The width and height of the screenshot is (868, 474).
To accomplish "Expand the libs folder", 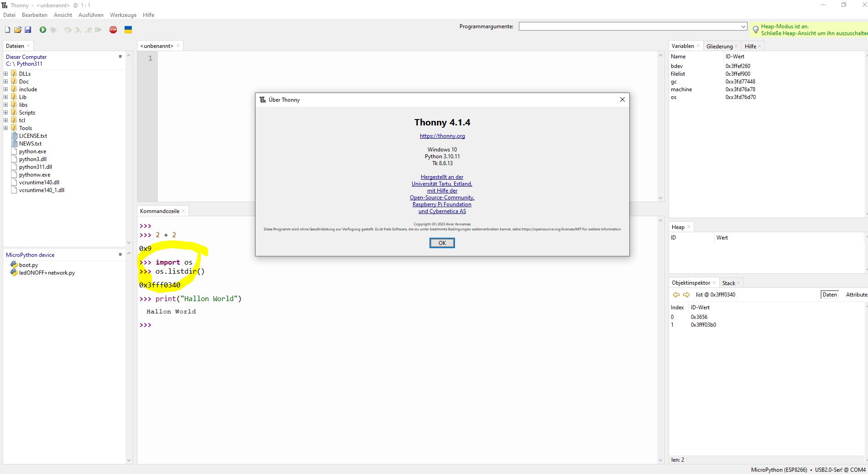I will point(6,104).
